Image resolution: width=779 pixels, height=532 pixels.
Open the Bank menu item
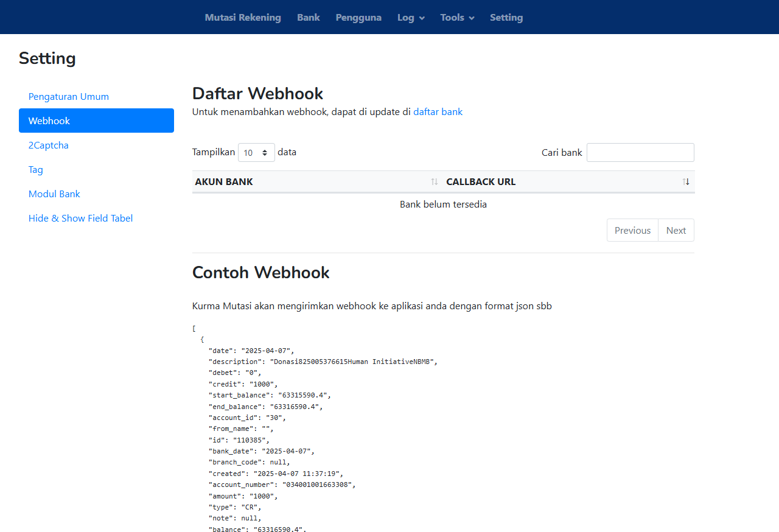309,18
